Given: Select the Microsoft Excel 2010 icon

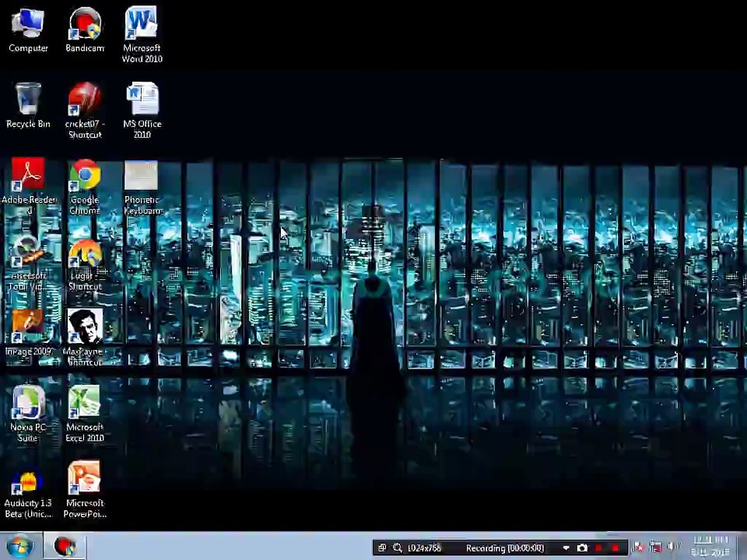Looking at the screenshot, I should [x=85, y=413].
